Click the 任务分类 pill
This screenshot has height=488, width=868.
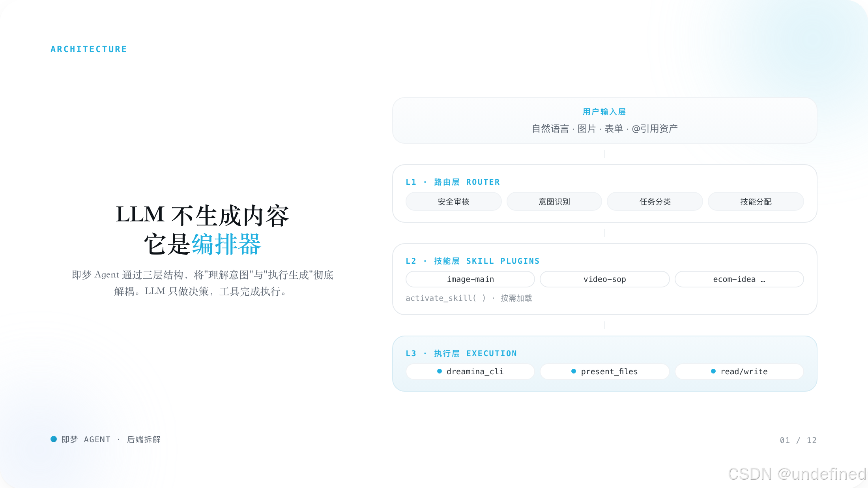[655, 201]
